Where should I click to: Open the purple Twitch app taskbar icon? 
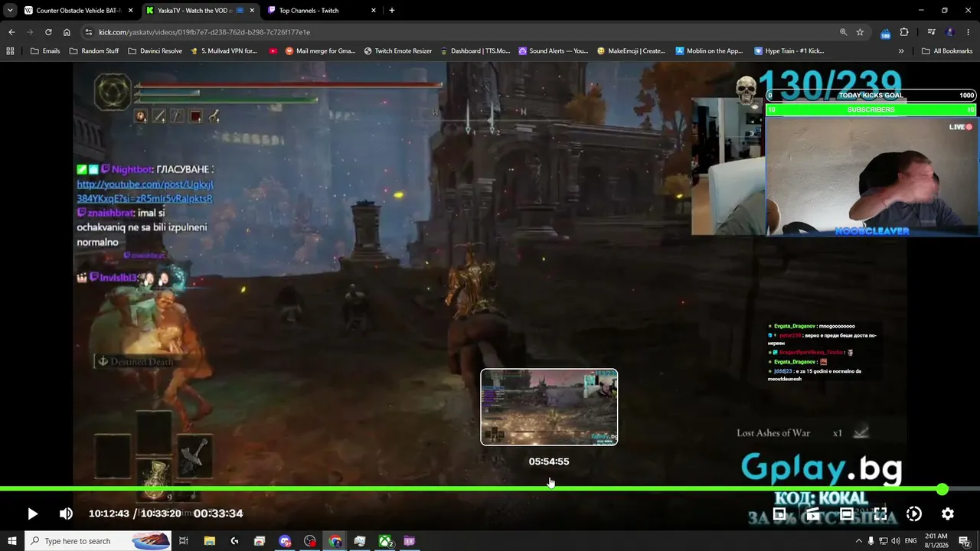(x=410, y=541)
